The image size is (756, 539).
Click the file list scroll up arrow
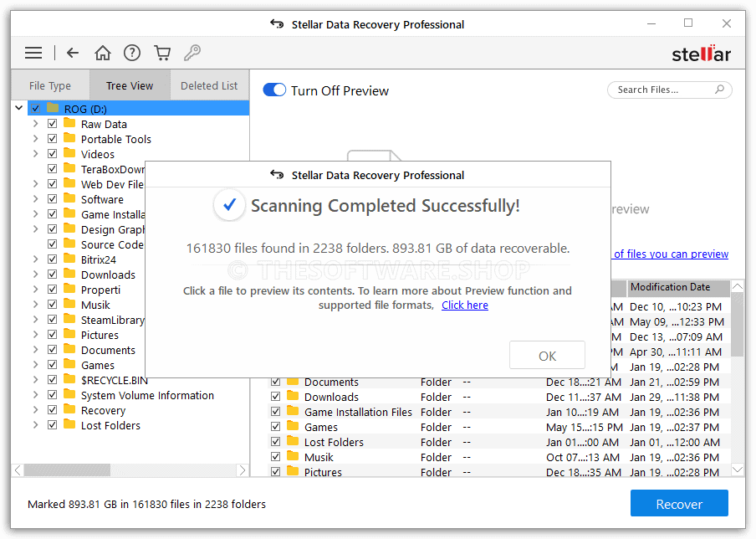point(738,286)
